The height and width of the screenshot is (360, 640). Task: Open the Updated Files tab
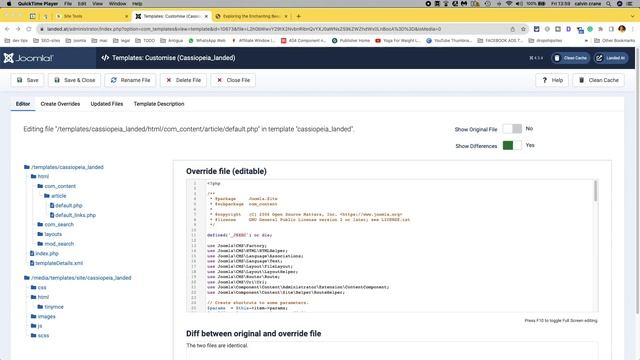click(107, 104)
